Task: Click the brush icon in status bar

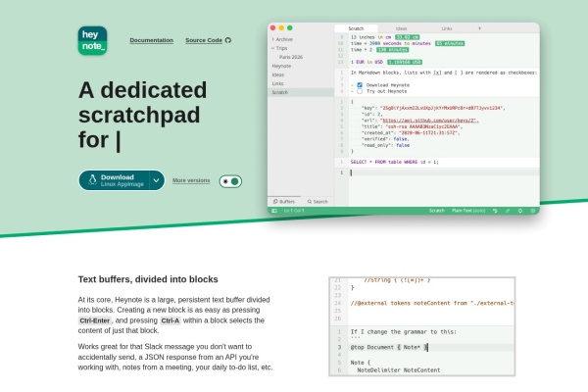Action: point(508,211)
